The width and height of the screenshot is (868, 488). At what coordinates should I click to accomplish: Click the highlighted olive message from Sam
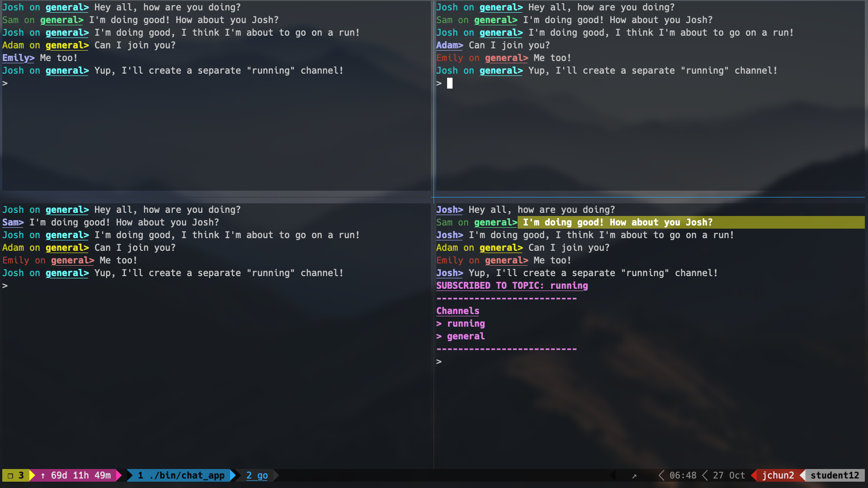click(x=617, y=222)
